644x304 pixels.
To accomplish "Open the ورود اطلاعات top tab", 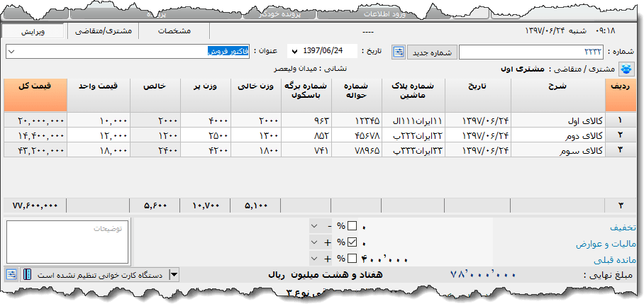I will (385, 14).
